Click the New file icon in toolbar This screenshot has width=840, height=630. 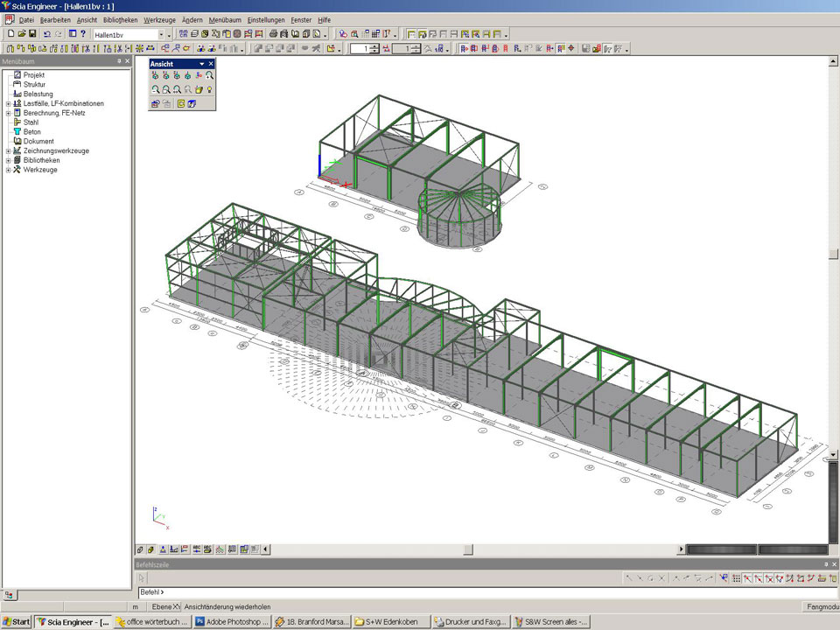(10, 34)
